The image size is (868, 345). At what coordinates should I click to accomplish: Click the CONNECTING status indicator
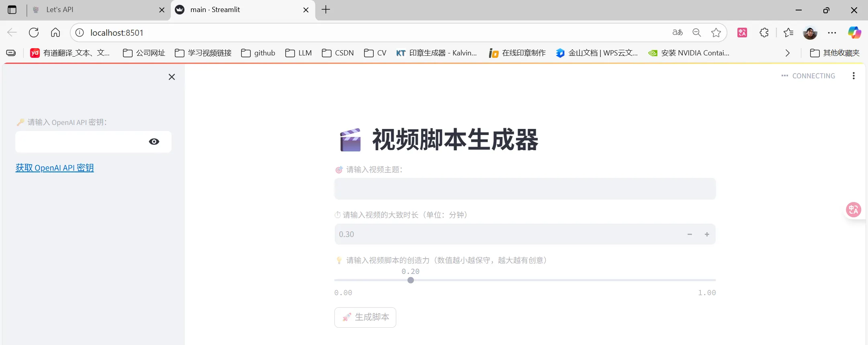click(x=808, y=76)
